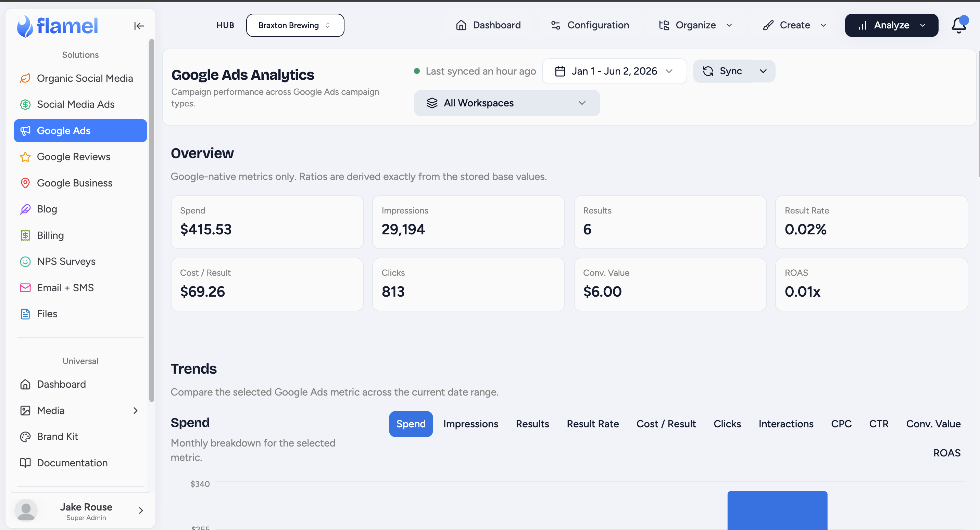This screenshot has width=980, height=530.
Task: Open the Sync options dropdown arrow
Action: coord(763,71)
